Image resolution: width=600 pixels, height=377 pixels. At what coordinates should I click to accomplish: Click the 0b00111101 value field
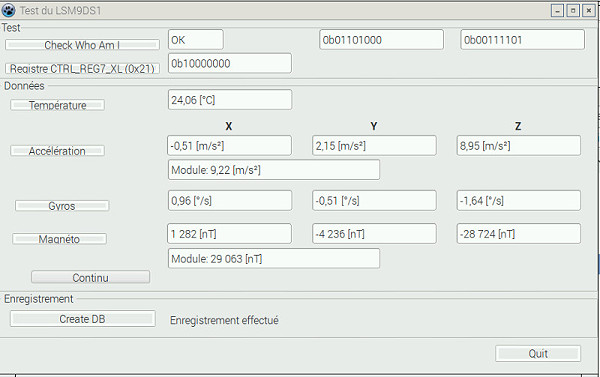point(523,39)
